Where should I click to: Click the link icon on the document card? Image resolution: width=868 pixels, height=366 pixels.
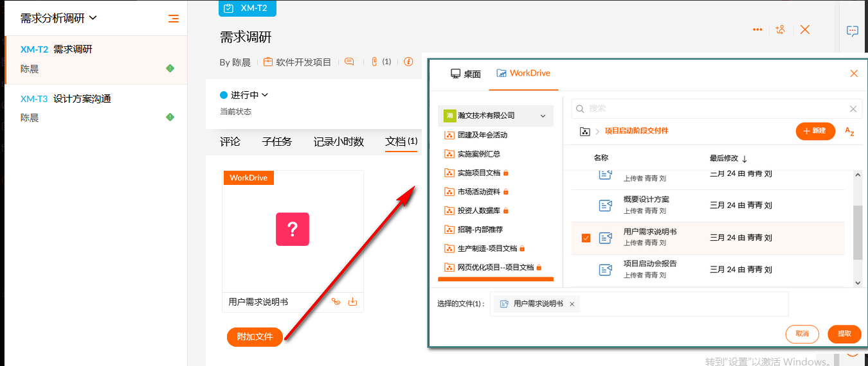pos(336,302)
